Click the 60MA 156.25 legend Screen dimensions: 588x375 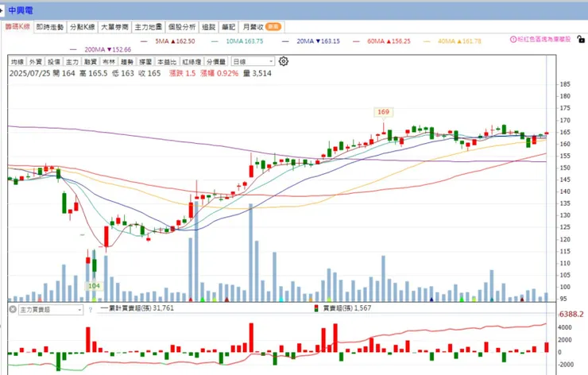click(381, 41)
